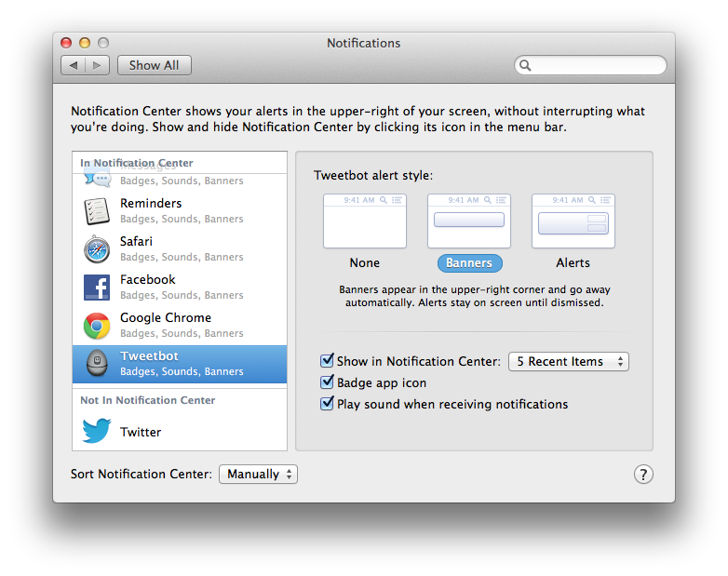
Task: Disable the Badge app icon checkbox
Action: click(327, 382)
